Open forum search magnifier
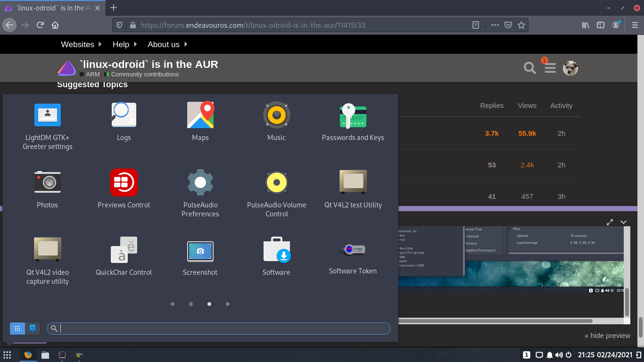Image resolution: width=644 pixels, height=362 pixels. point(530,68)
